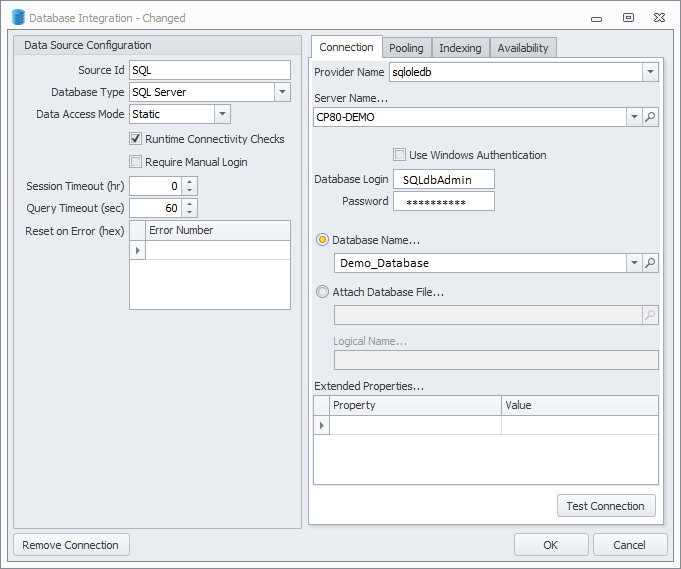681x569 pixels.
Task: Click the Provider Name sqloledb field
Action: pyautogui.click(x=516, y=72)
